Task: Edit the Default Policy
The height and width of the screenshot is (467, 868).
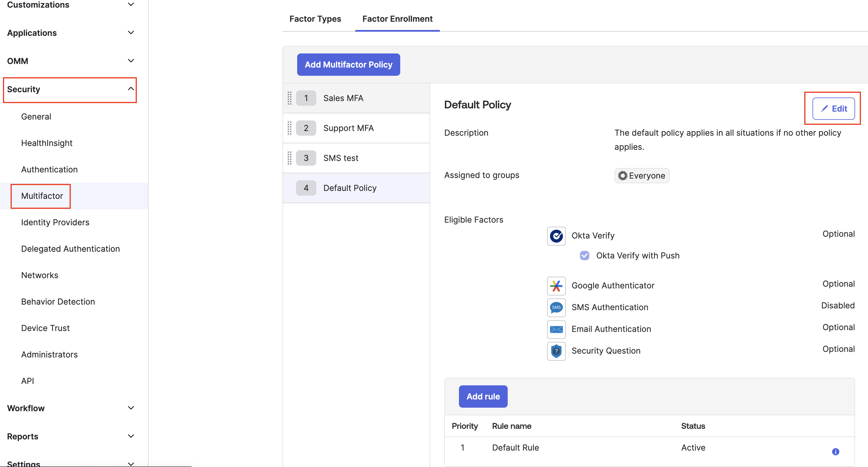Action: click(833, 108)
